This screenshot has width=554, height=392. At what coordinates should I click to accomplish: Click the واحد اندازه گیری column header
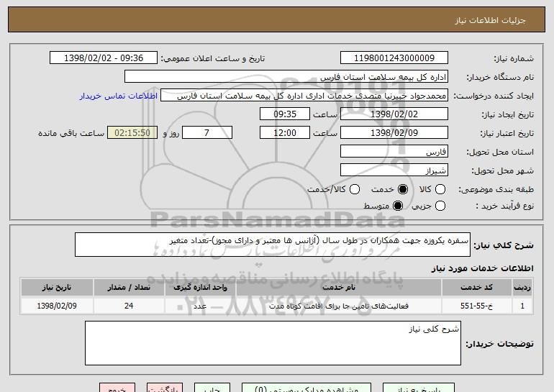pos(200,288)
